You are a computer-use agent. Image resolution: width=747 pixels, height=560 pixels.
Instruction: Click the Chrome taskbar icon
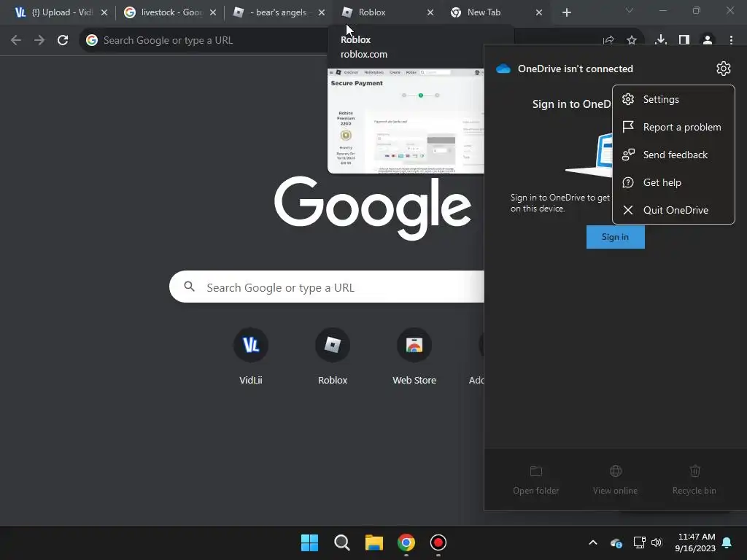point(406,542)
